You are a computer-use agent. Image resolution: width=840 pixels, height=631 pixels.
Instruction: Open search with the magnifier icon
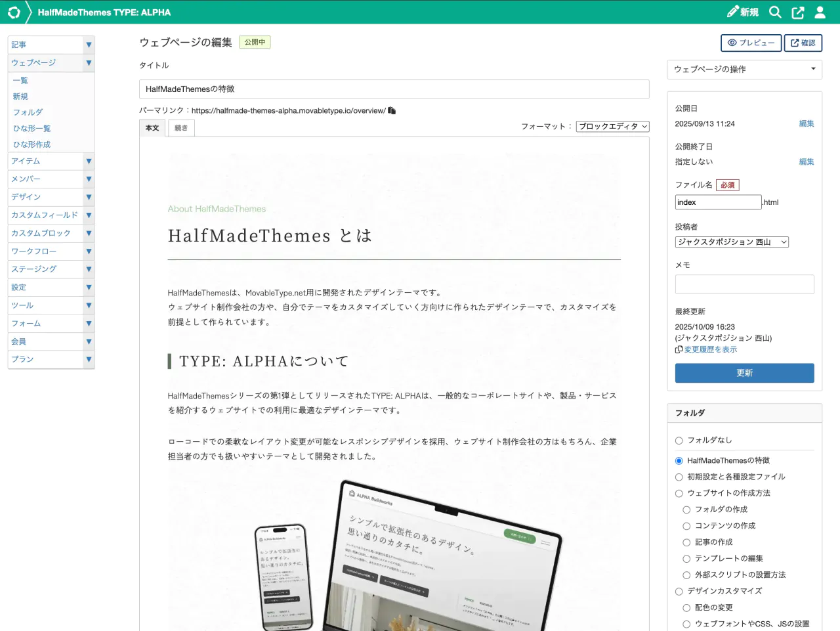775,12
